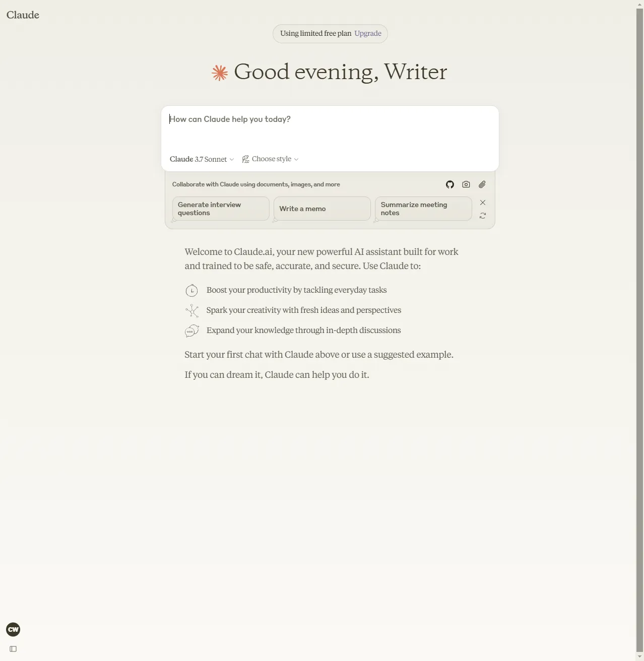Click the orange Claude starburst icon
Viewport: 644px width, 661px height.
click(x=220, y=73)
